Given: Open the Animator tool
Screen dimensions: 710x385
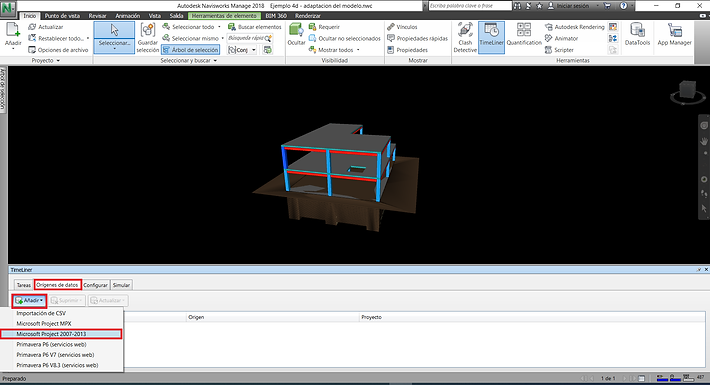Looking at the screenshot, I should 561,38.
